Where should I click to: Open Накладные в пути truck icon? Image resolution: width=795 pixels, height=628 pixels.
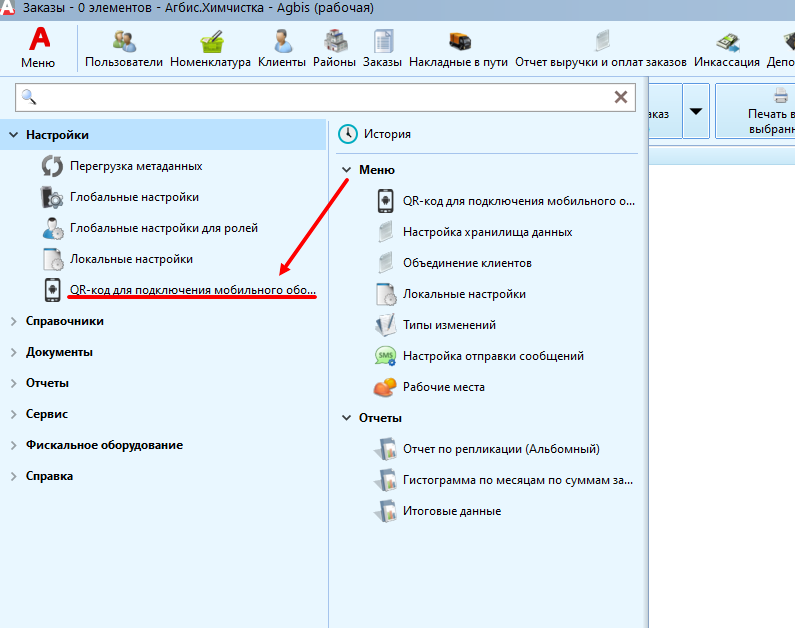pos(458,49)
